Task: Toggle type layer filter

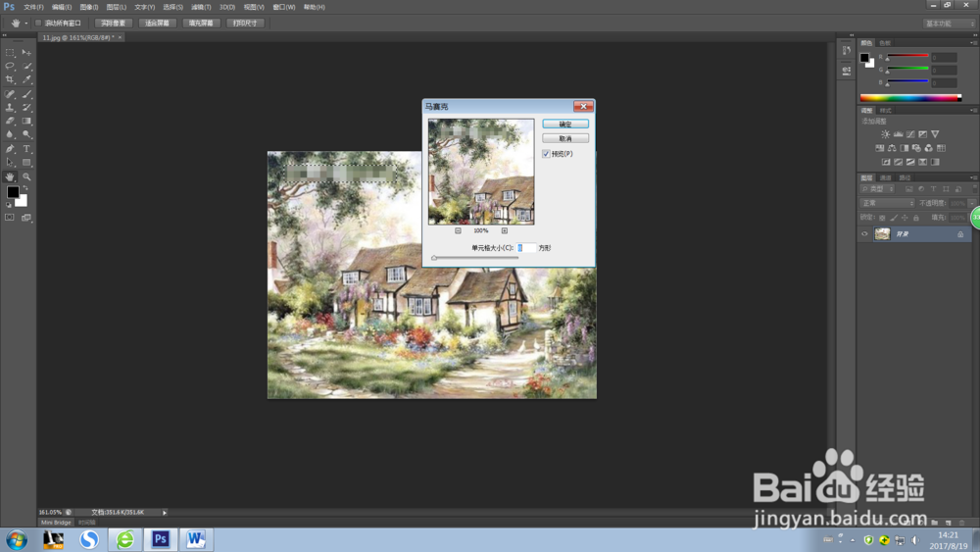Action: click(933, 189)
